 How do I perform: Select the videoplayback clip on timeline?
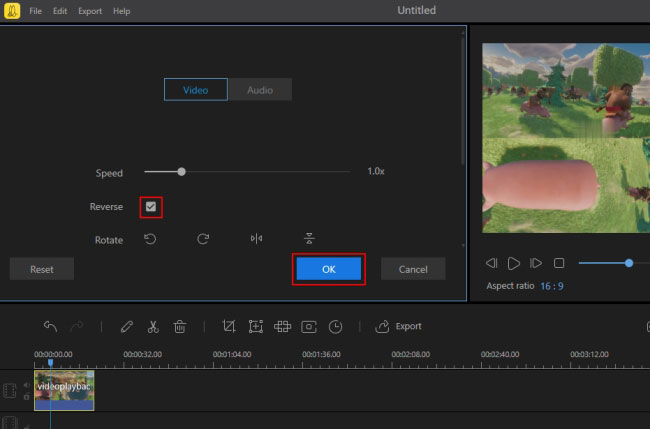[64, 390]
